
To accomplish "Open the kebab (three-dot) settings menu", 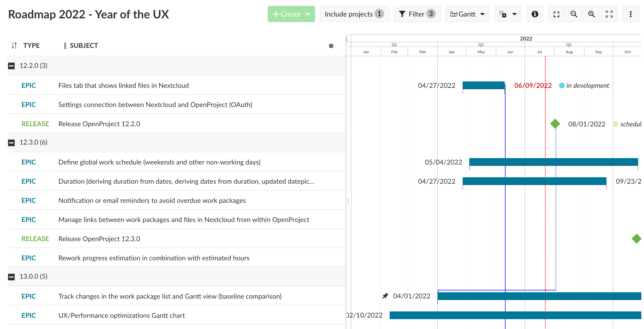I will tap(630, 14).
